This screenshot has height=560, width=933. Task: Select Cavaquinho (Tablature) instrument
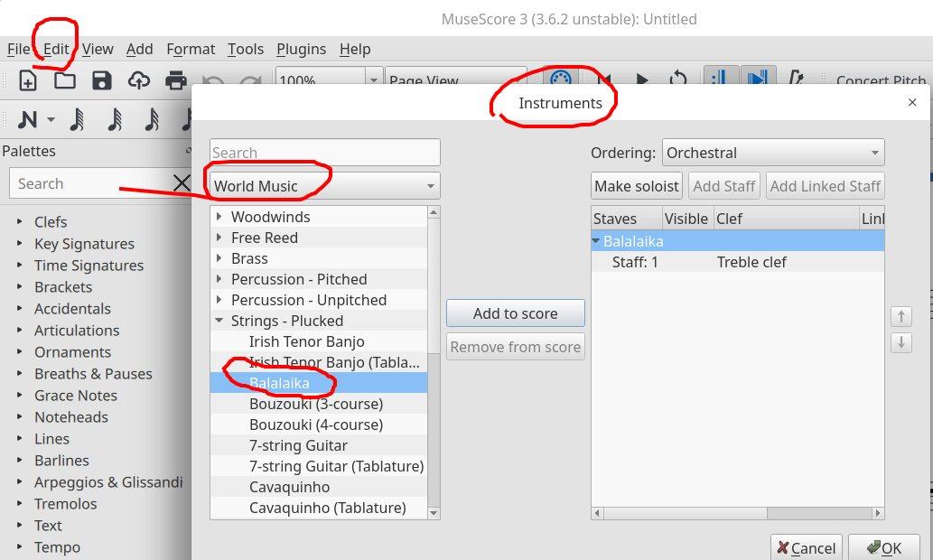coord(327,508)
